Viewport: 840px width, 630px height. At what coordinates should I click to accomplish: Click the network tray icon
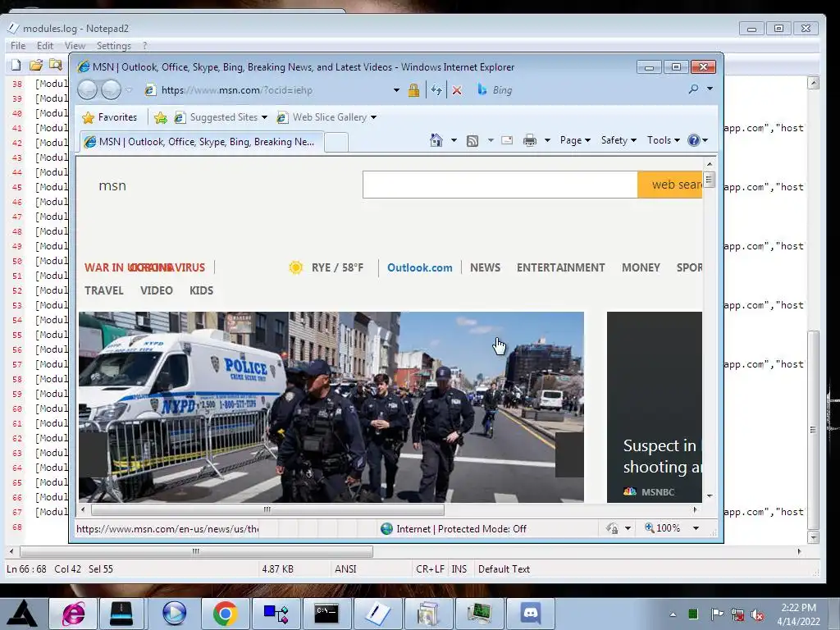737,614
